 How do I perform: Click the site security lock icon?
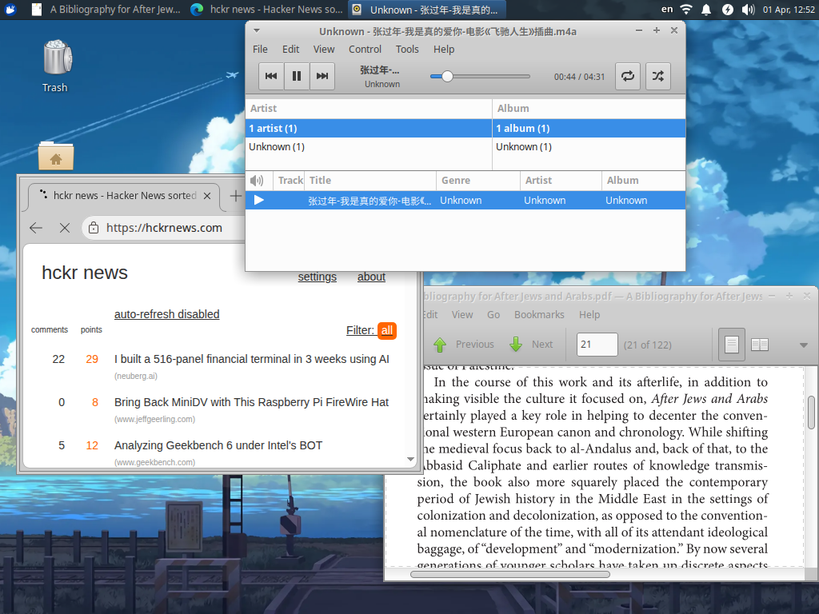pos(93,228)
